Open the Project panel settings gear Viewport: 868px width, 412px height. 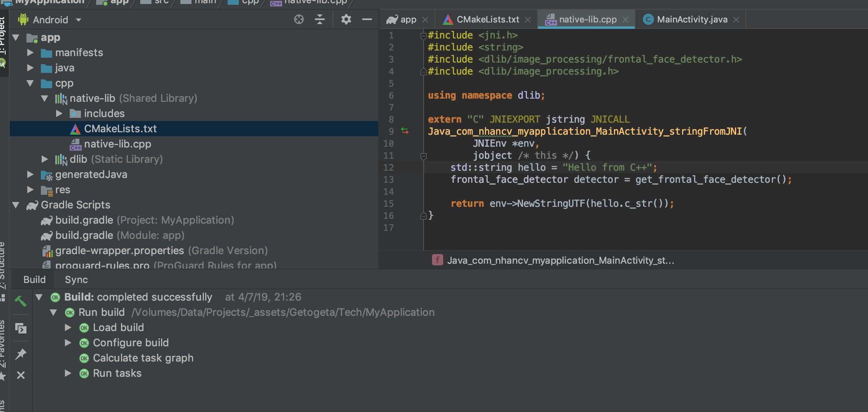(x=346, y=19)
